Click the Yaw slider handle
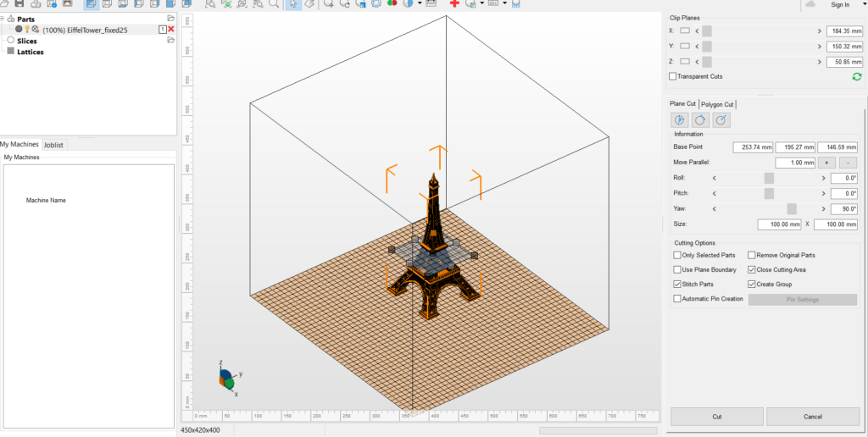 (x=792, y=209)
